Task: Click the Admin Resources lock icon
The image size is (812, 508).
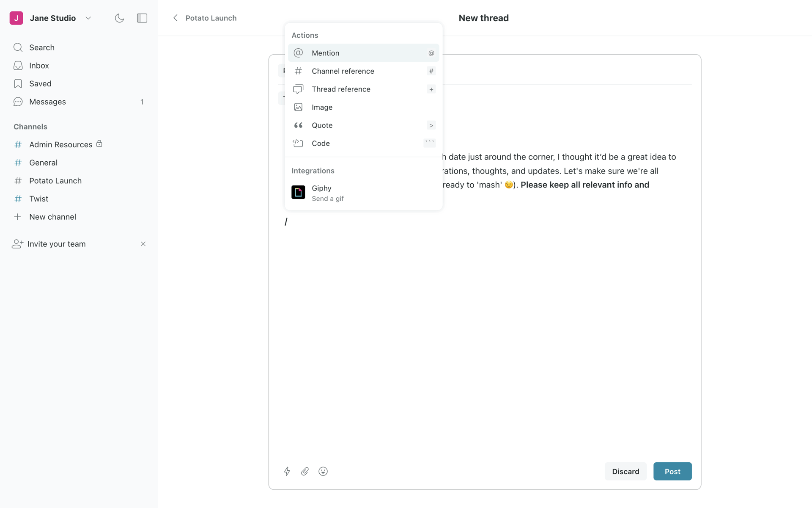Action: pos(99,144)
